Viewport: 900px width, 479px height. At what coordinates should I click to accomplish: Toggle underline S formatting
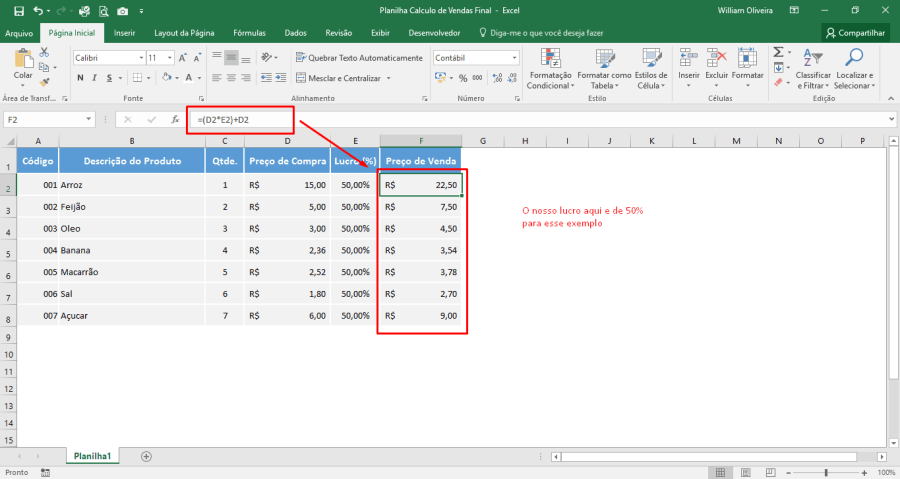(109, 77)
